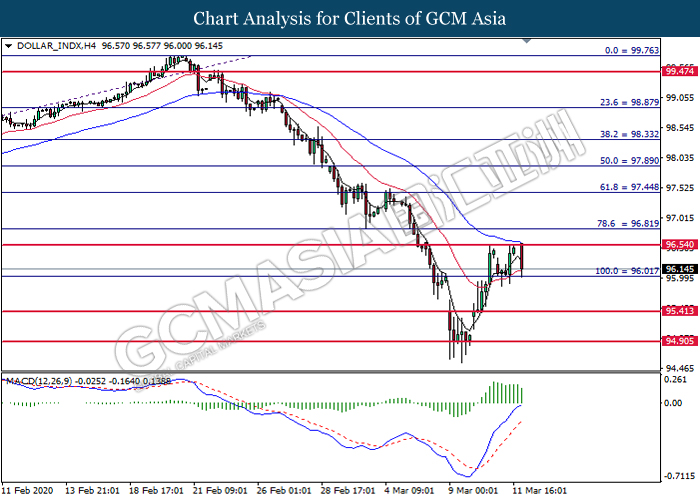
Task: Click the 18 Feb 17:01 time label
Action: pyautogui.click(x=156, y=490)
